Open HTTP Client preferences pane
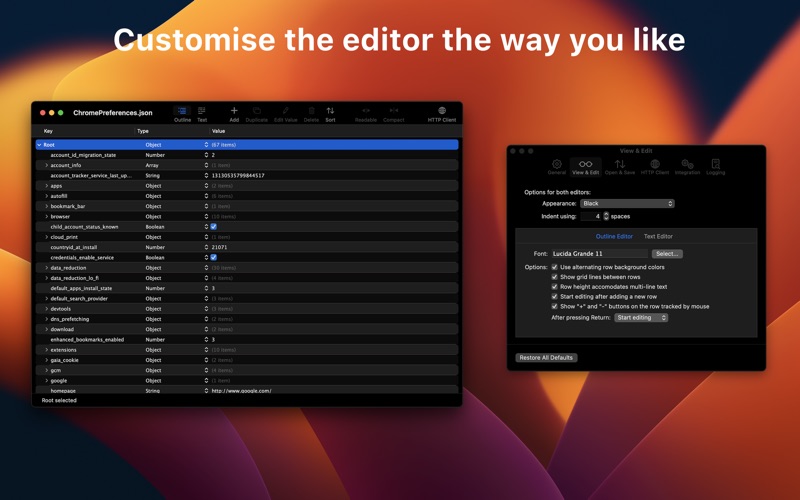The height and width of the screenshot is (500, 800). click(x=655, y=167)
